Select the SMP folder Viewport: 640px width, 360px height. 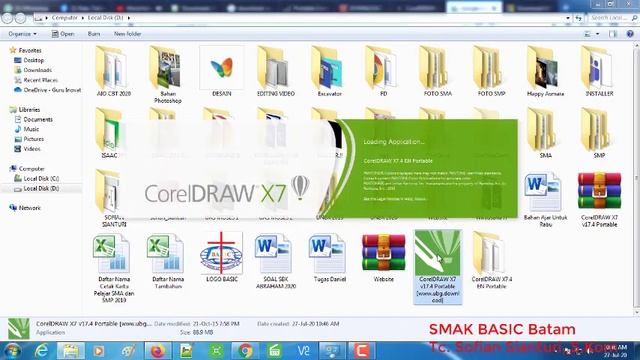(x=599, y=133)
